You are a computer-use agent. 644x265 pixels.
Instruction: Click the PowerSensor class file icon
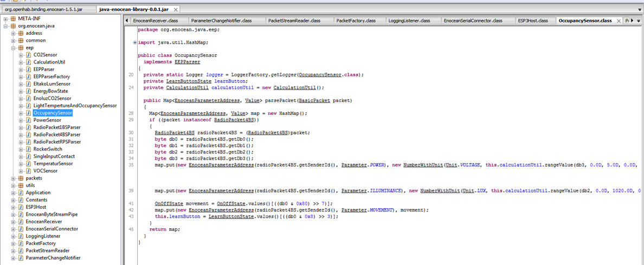point(28,120)
